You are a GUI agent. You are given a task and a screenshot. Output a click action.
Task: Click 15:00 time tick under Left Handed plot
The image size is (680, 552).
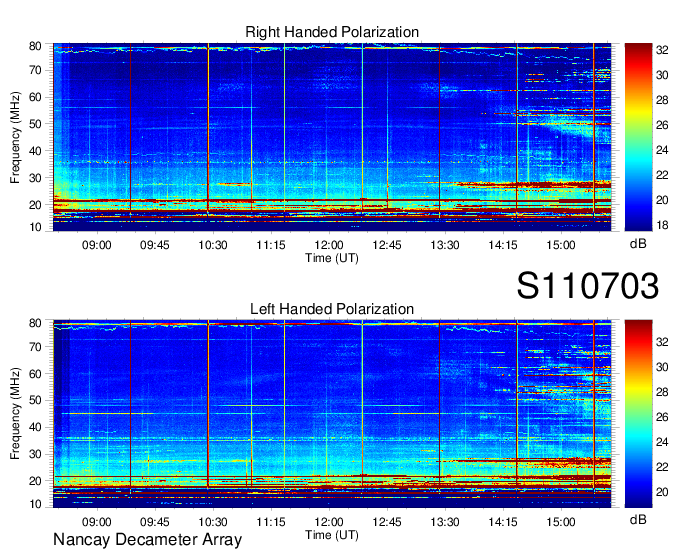click(561, 522)
